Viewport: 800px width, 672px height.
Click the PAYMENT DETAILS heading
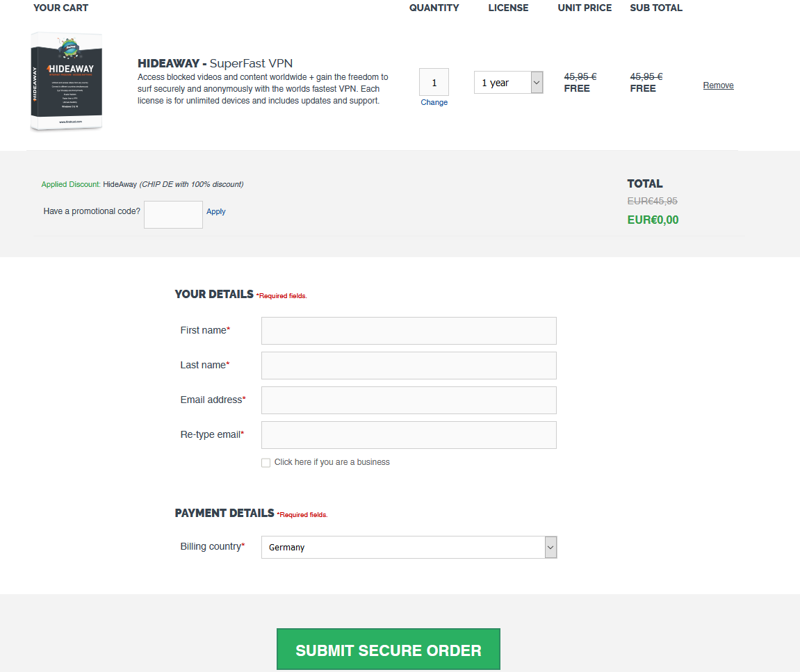225,514
